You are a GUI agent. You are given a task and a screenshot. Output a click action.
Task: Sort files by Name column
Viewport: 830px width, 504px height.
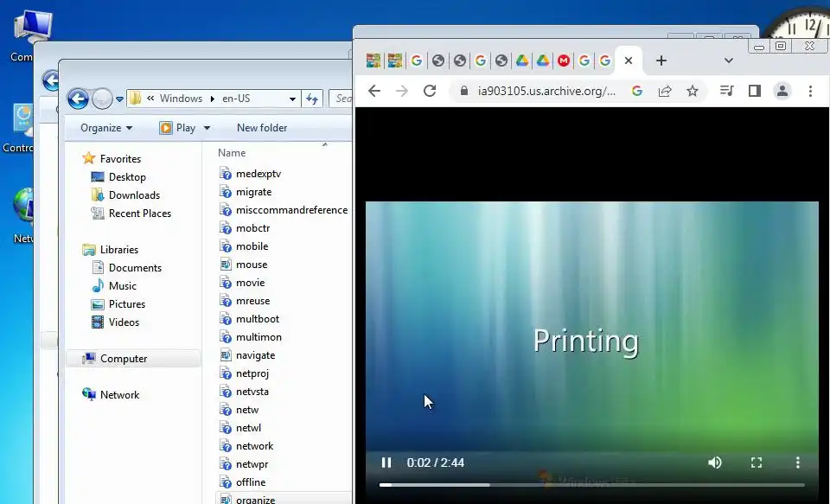232,153
